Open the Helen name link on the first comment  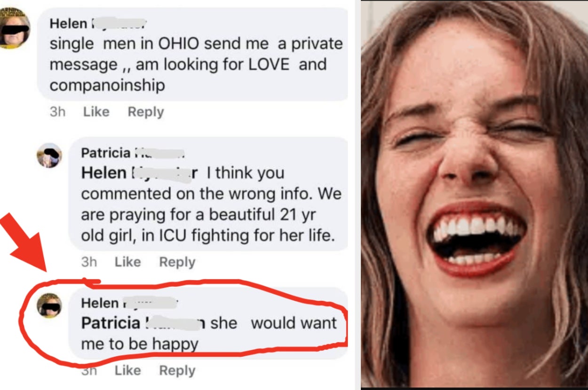98,23
